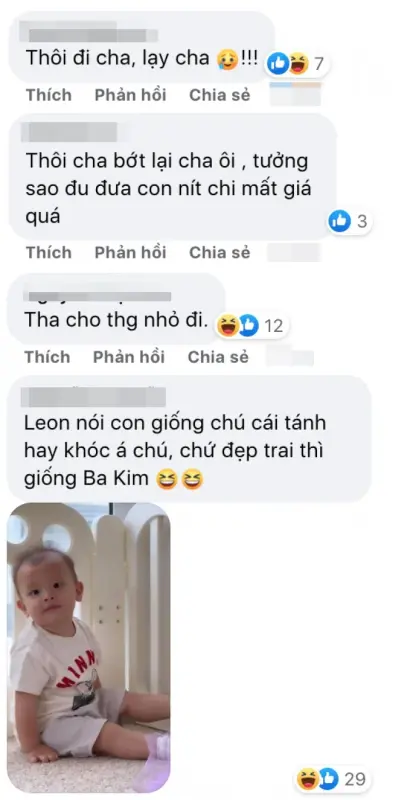This screenshot has height=800, width=413.
Task: Click Chia sẻ under the 'mất giá quá' comment
Action: pyautogui.click(x=220, y=253)
